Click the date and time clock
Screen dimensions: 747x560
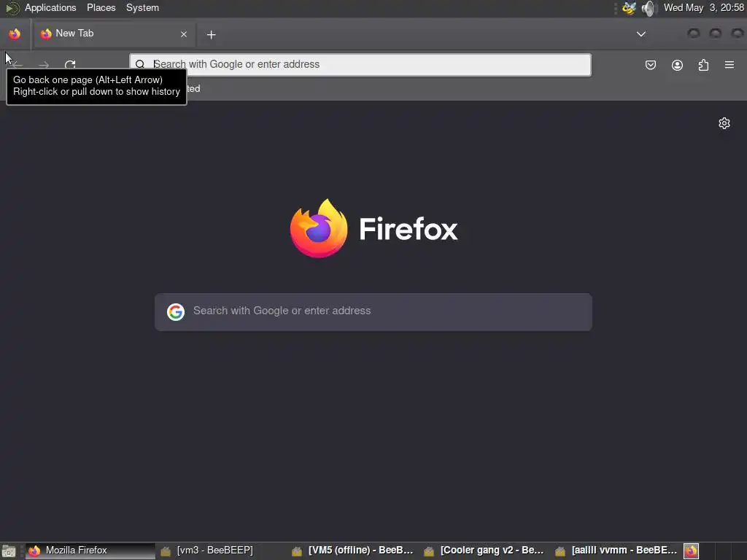point(704,7)
